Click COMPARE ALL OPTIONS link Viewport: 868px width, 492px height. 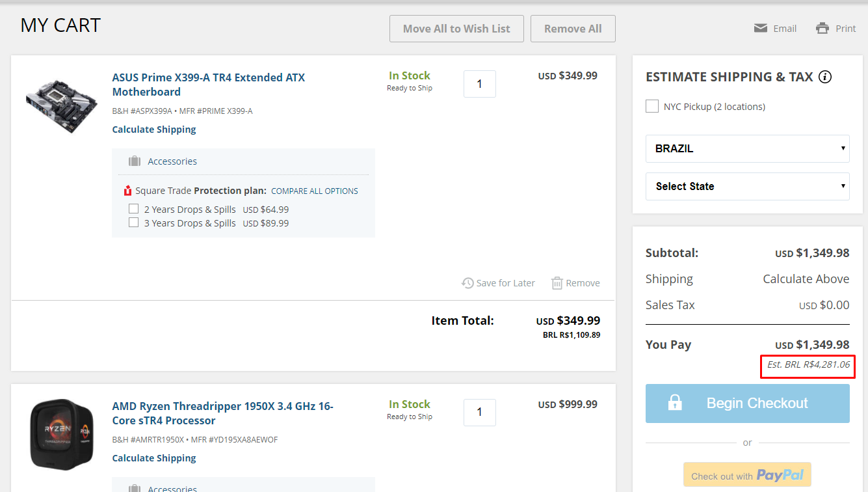tap(315, 191)
